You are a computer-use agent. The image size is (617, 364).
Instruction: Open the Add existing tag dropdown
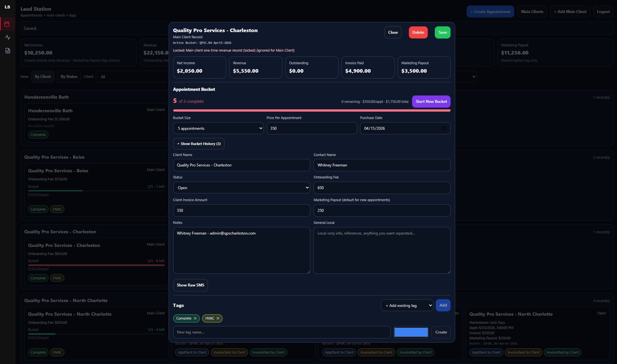point(407,305)
